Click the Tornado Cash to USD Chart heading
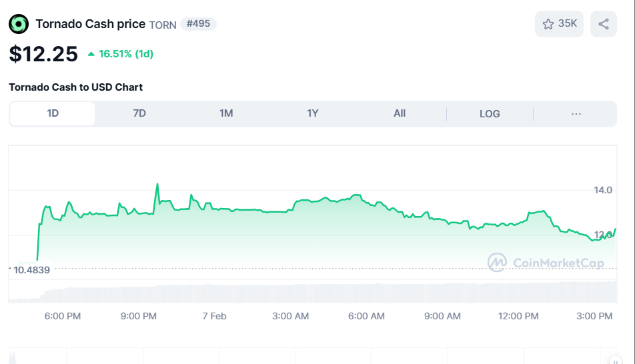The width and height of the screenshot is (635, 364). point(76,87)
